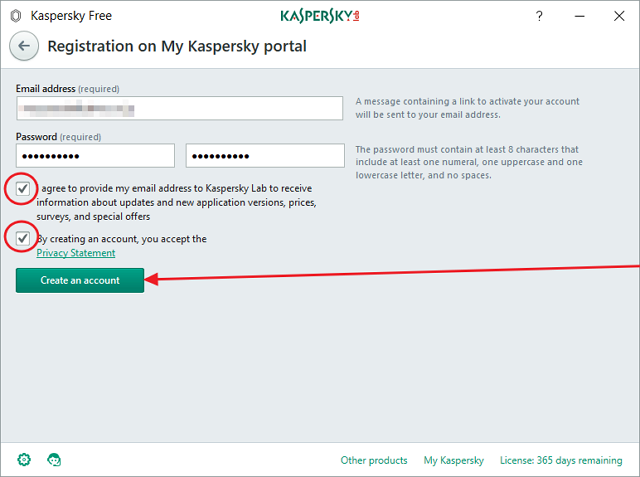Uncheck the email updates consent checkbox
640x477 pixels.
tap(23, 188)
